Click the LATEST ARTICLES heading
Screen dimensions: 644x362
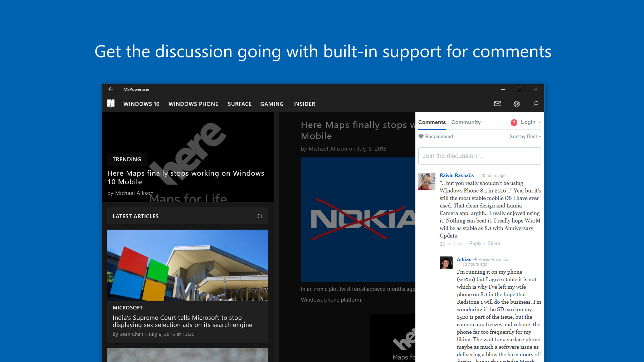coord(136,216)
